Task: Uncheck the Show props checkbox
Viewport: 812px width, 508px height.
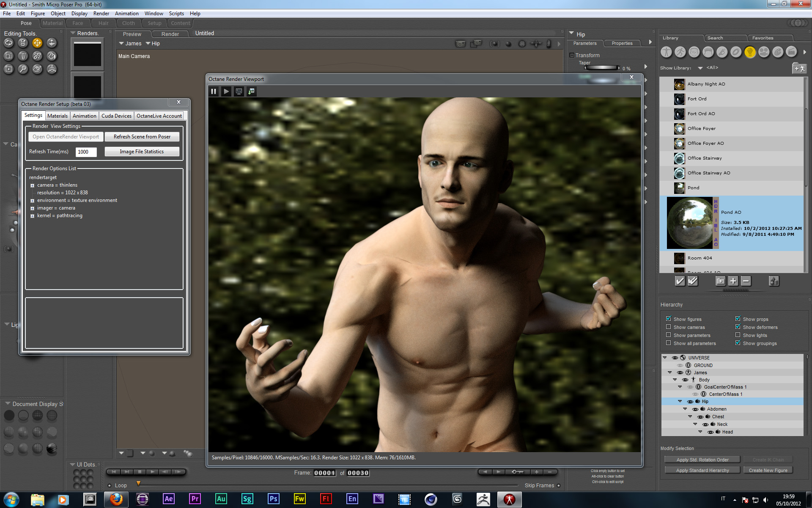Action: [738, 319]
